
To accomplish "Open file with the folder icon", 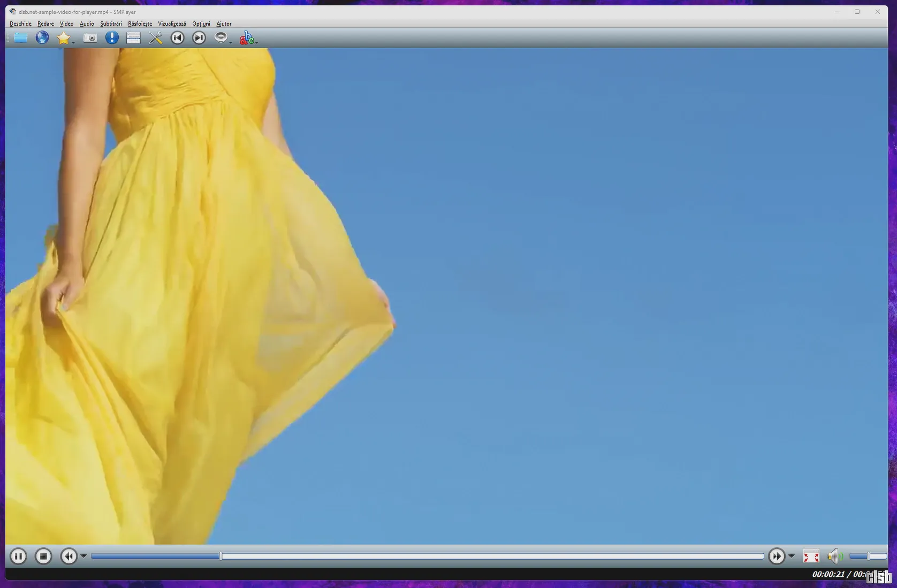I will (21, 37).
